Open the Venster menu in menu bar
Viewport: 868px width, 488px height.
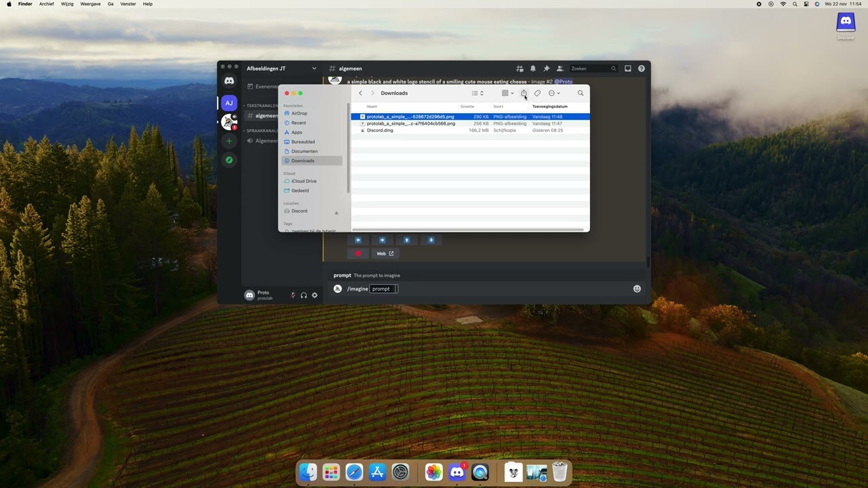click(x=128, y=4)
